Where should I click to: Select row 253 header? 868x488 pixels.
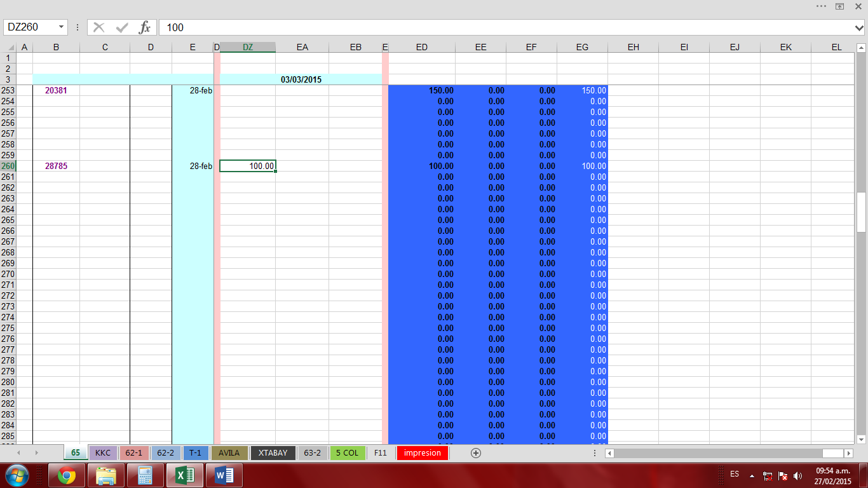[x=8, y=90]
